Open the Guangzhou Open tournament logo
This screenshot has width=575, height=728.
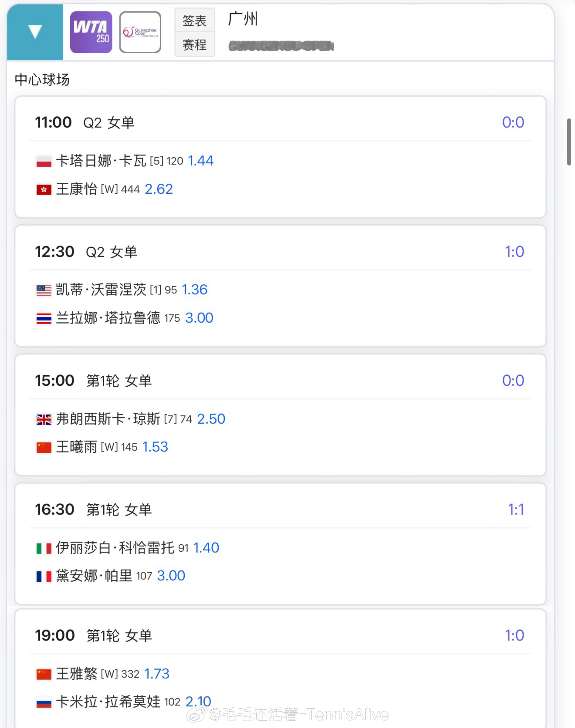click(140, 32)
